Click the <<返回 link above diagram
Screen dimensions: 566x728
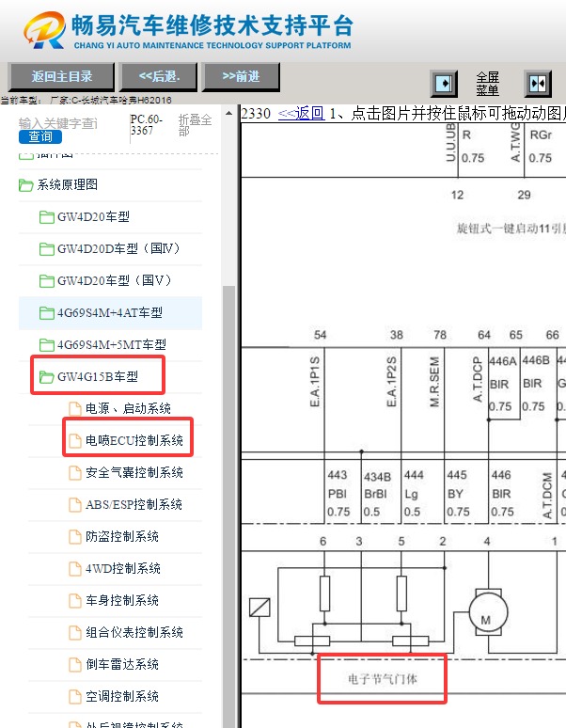coord(301,113)
